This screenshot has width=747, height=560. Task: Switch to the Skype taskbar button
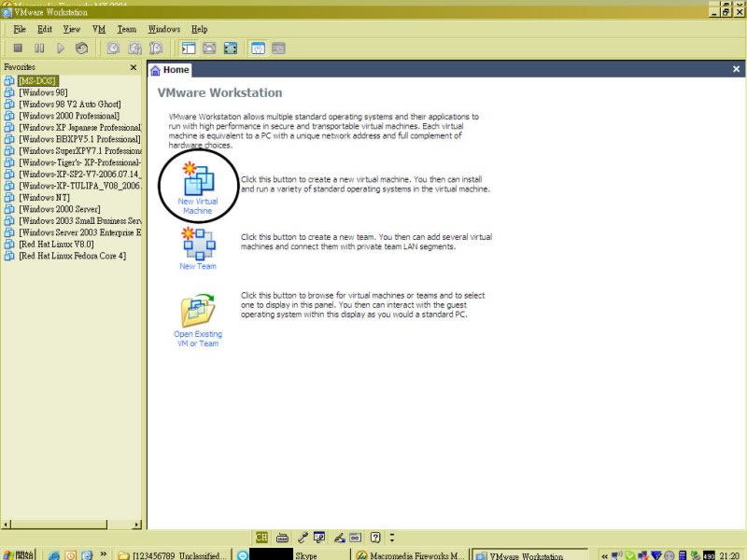[x=293, y=555]
